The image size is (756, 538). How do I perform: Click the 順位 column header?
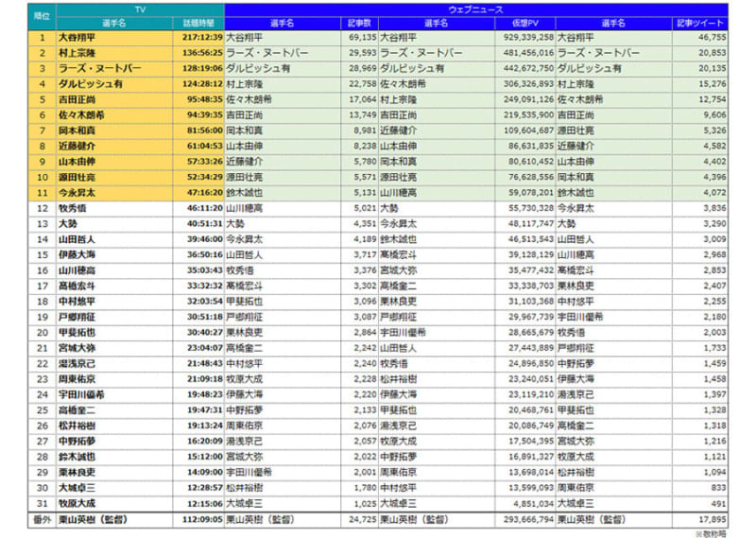click(x=42, y=15)
